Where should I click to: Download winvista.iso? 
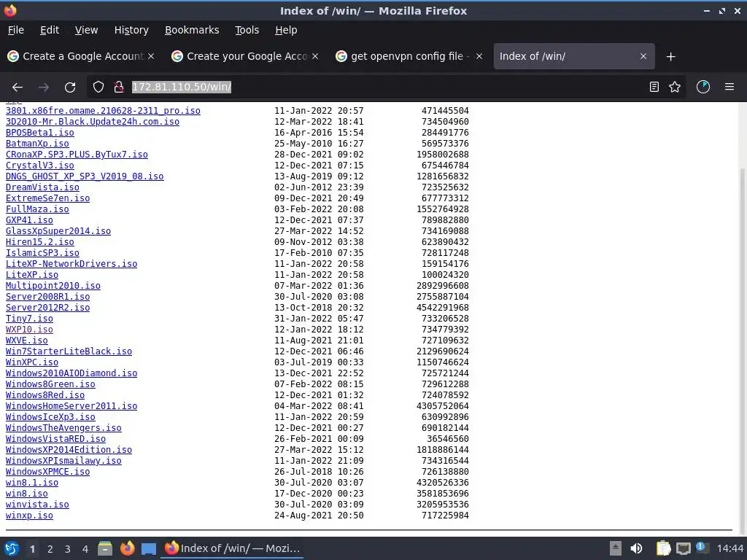pyautogui.click(x=37, y=505)
